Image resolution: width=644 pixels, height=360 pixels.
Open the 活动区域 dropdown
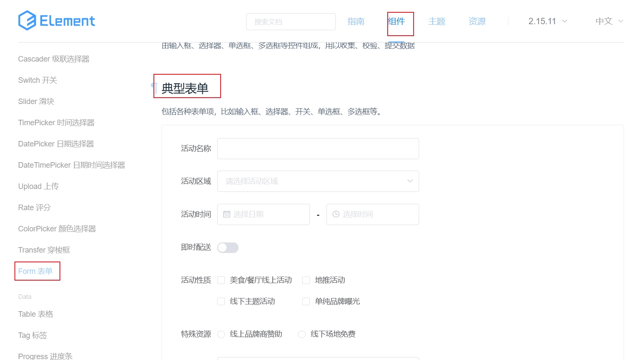click(x=318, y=181)
